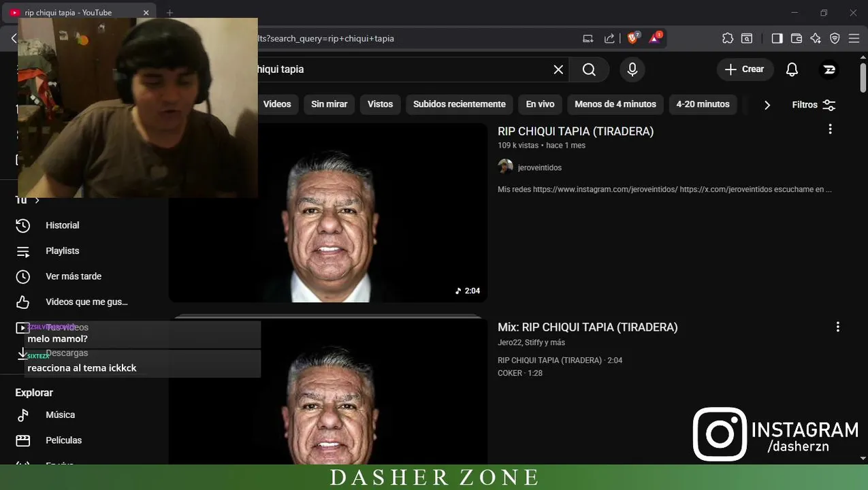Click the '109 k vistas • hace 1 mes' text
868x490 pixels.
point(541,146)
